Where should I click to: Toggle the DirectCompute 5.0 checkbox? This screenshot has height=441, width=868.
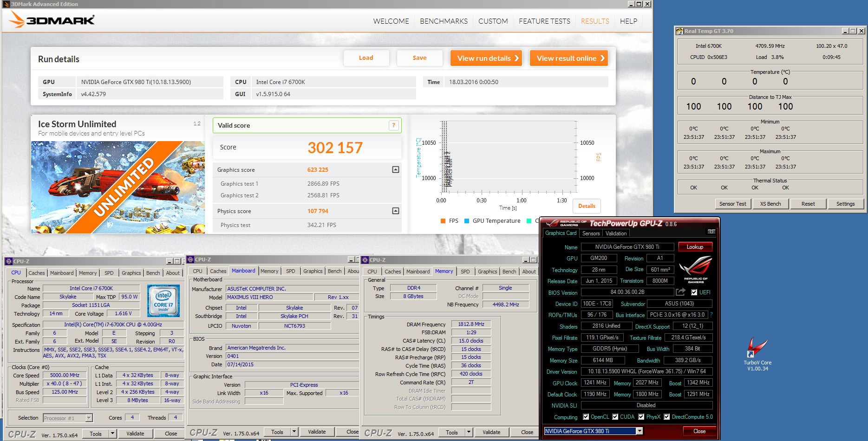click(667, 417)
